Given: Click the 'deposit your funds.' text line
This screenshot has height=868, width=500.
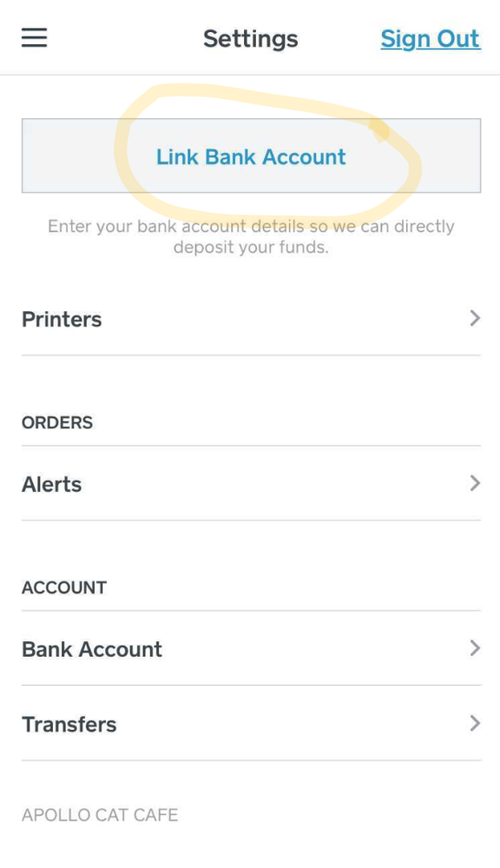Looking at the screenshot, I should coord(251,247).
